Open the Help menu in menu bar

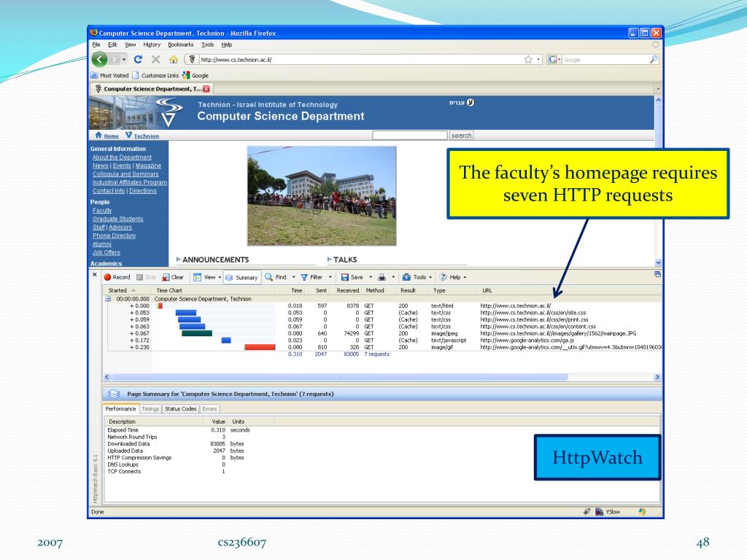[227, 44]
